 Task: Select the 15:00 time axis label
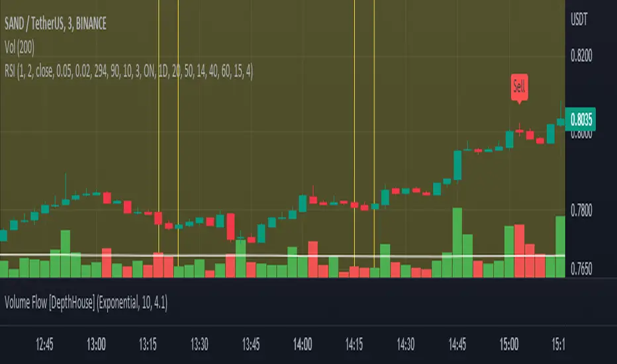[509, 344]
